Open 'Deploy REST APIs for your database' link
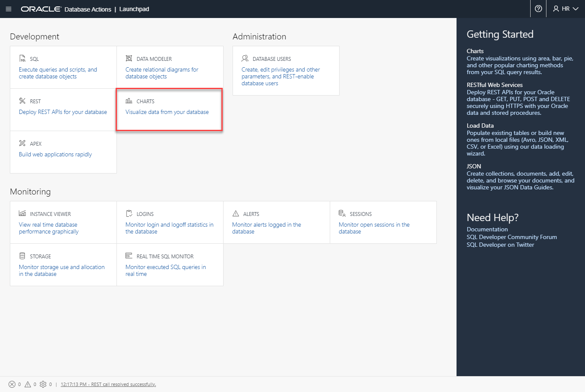The height and width of the screenshot is (392, 585). pyautogui.click(x=63, y=112)
